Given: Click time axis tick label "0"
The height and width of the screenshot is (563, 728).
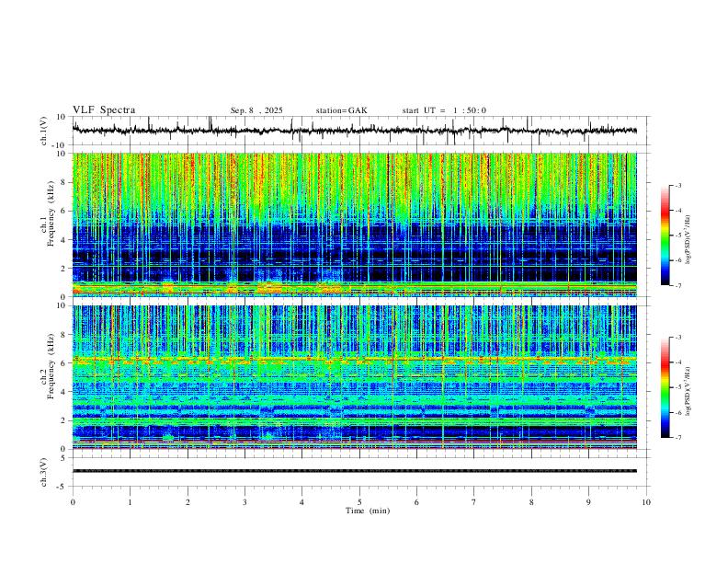Looking at the screenshot, I should click(x=73, y=502).
